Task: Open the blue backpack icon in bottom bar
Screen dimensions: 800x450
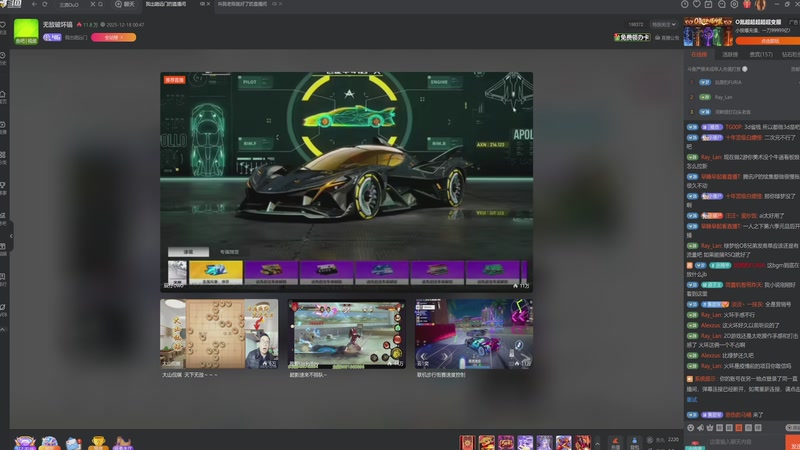Action: [634, 442]
